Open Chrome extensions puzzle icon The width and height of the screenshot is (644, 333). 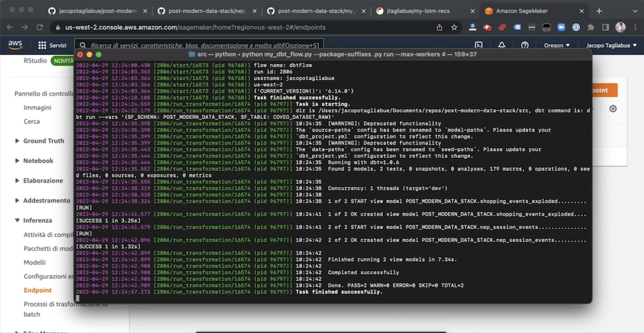coord(591,27)
